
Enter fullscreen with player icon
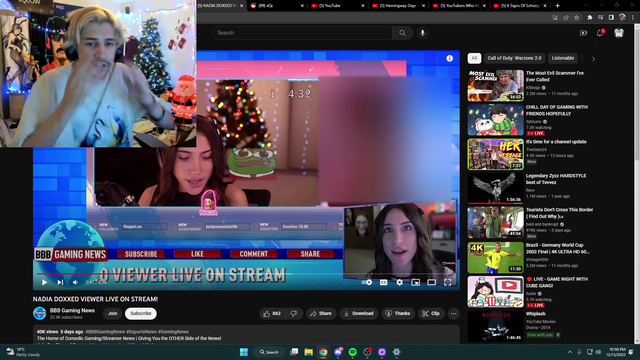click(x=447, y=282)
